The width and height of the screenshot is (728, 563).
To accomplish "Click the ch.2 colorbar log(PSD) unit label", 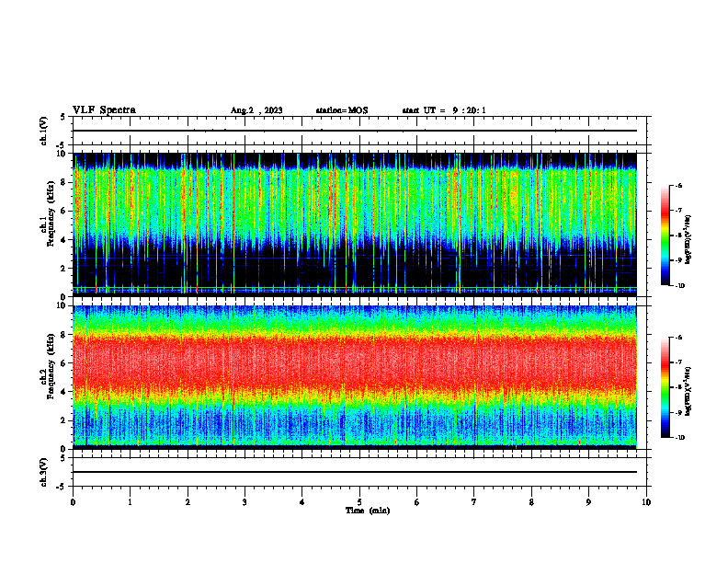I will tap(688, 391).
